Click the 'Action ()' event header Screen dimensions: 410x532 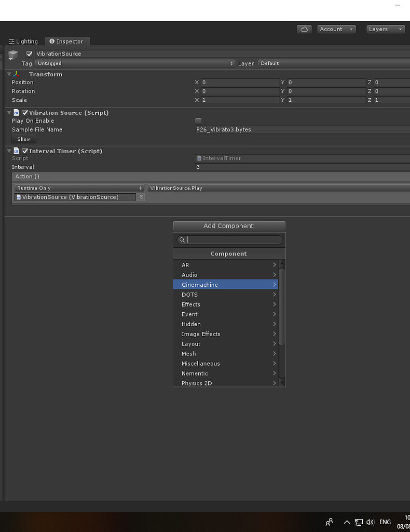tap(211, 177)
